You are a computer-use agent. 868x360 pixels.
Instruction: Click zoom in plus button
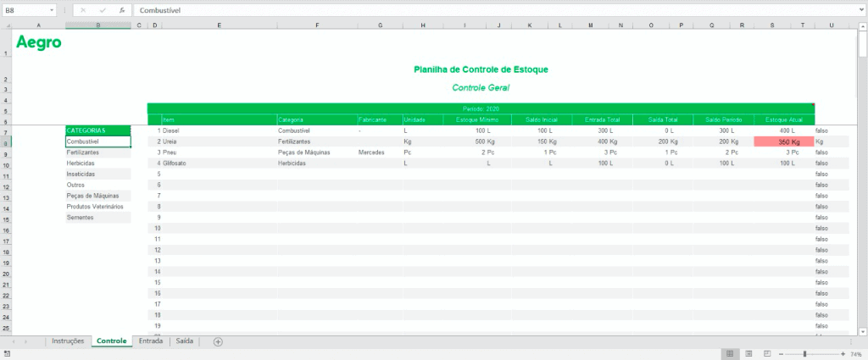tap(843, 353)
